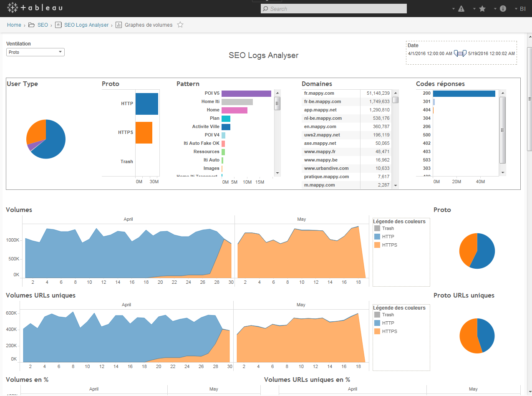Open the alerts warning icon
Viewport: 532px width, 396px height.
(x=461, y=9)
